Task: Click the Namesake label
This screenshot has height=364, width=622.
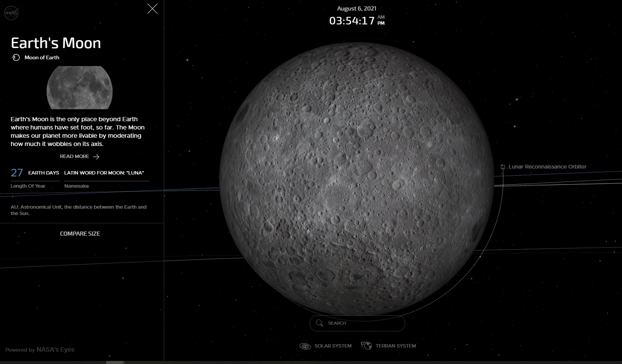Action: click(76, 186)
